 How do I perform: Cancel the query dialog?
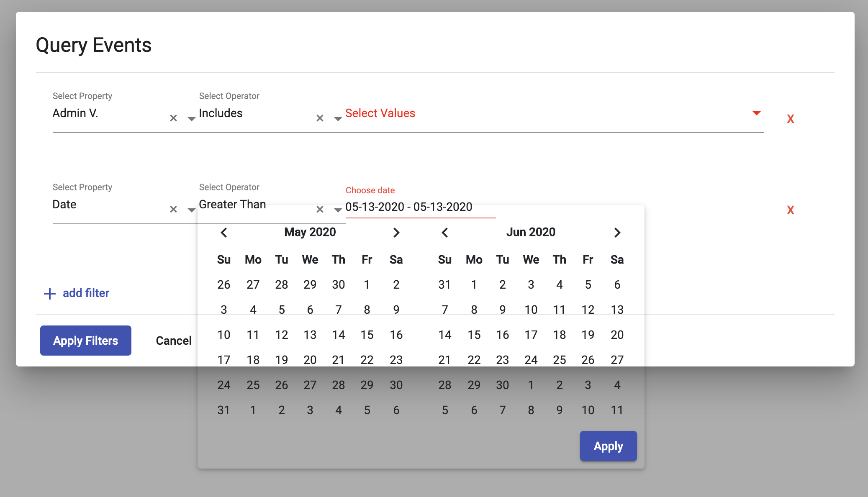tap(174, 341)
